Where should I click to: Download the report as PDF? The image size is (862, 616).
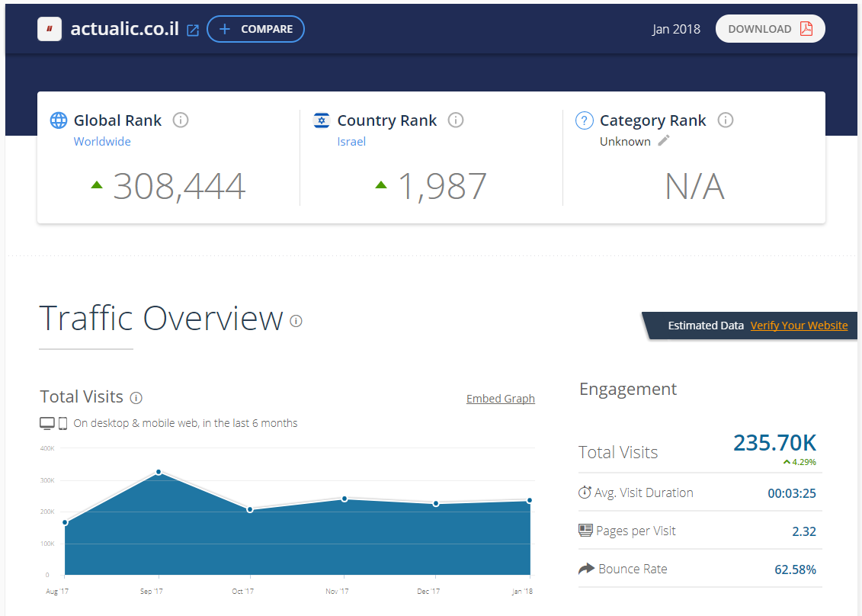pos(770,29)
